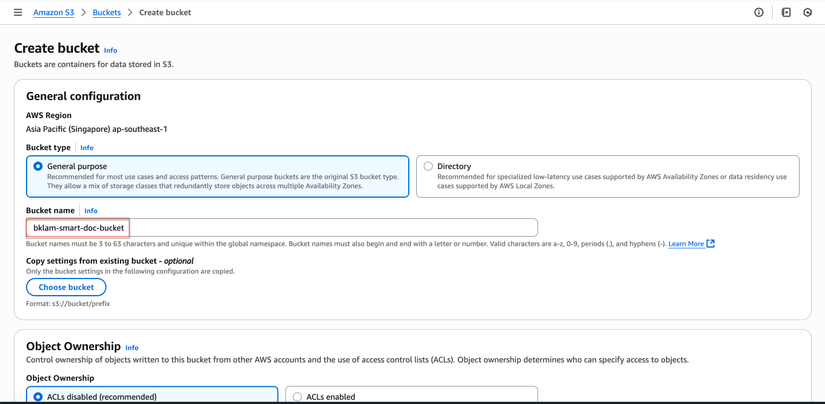This screenshot has width=825, height=404.
Task: Select General purpose bucket type
Action: 38,166
